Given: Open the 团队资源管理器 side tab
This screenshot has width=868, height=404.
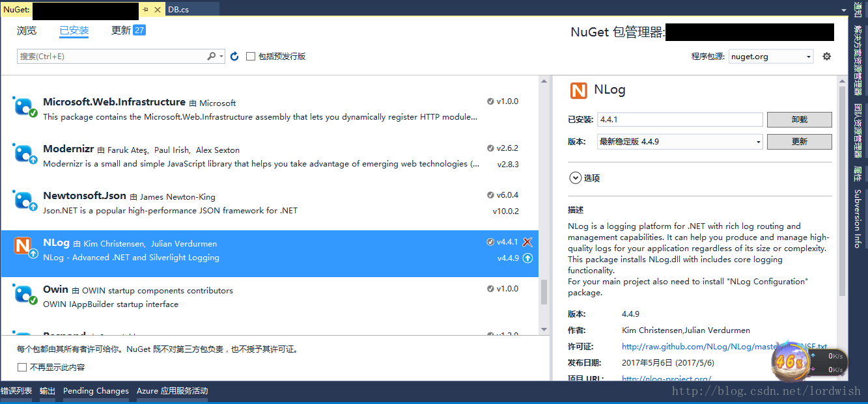Looking at the screenshot, I should pyautogui.click(x=858, y=131).
